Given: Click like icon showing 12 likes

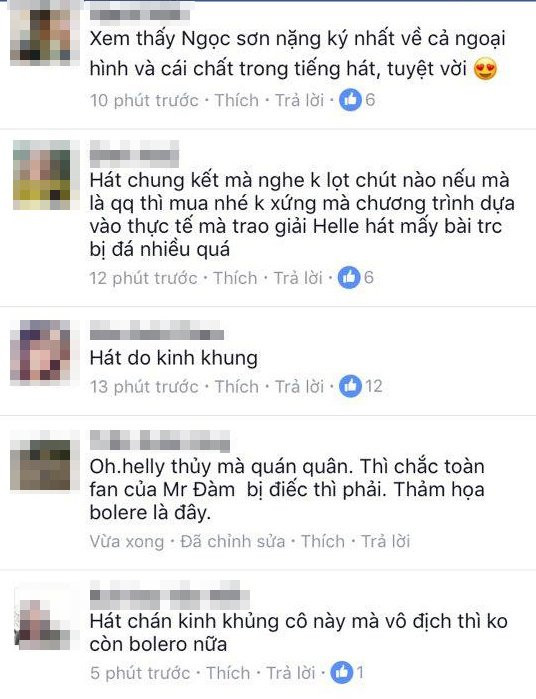Looking at the screenshot, I should point(350,386).
